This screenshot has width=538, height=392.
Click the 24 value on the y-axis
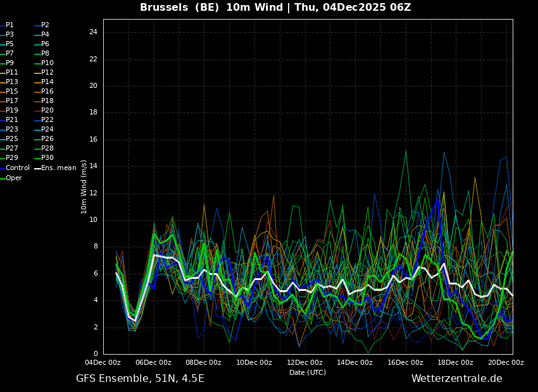tap(93, 32)
